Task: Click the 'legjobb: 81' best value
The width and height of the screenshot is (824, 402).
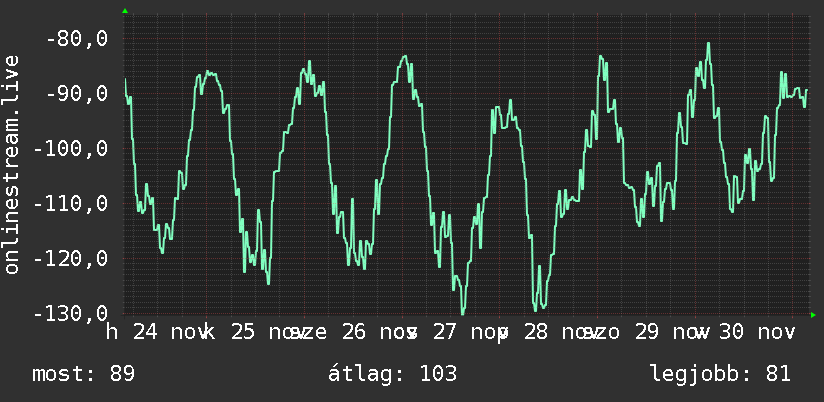Action: pos(721,374)
